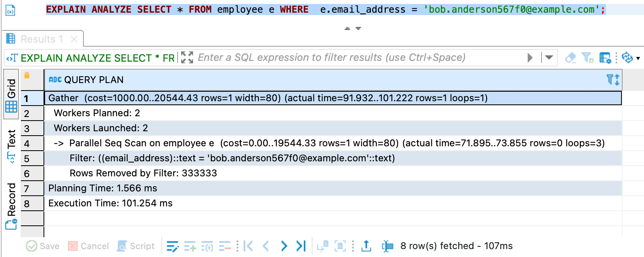Open the filter history dropdown arrow
Image resolution: width=644 pixels, height=257 pixels.
[549, 58]
